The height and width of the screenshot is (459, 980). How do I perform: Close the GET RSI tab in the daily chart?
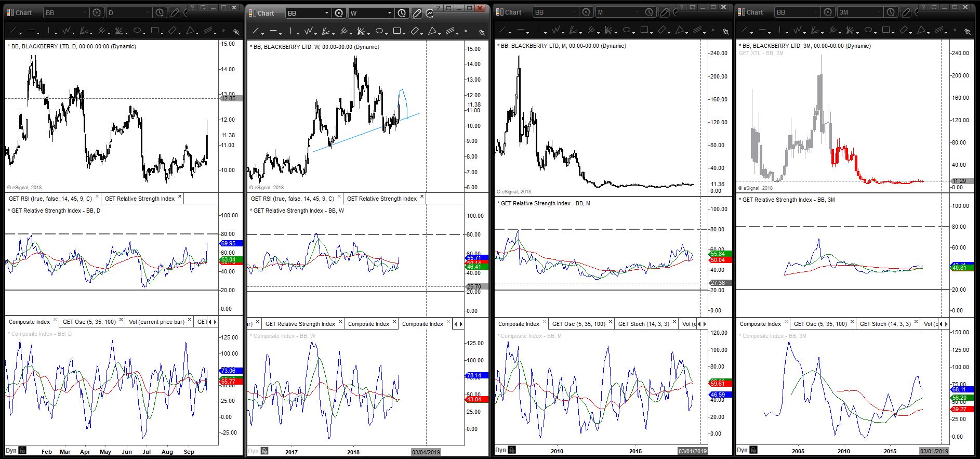[x=97, y=197]
